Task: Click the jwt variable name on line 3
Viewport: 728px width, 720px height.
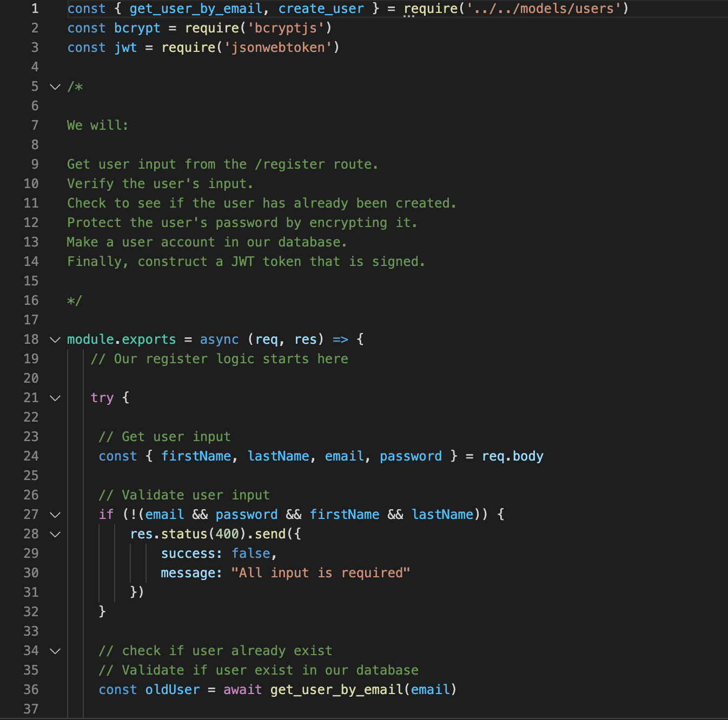Action: [125, 48]
